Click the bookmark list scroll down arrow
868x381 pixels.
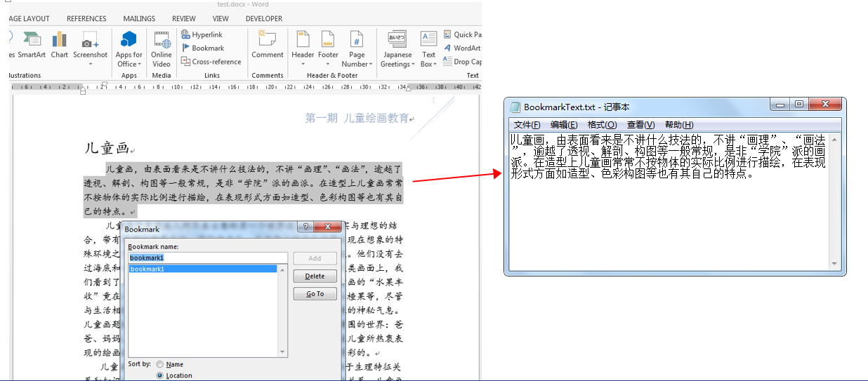(283, 352)
